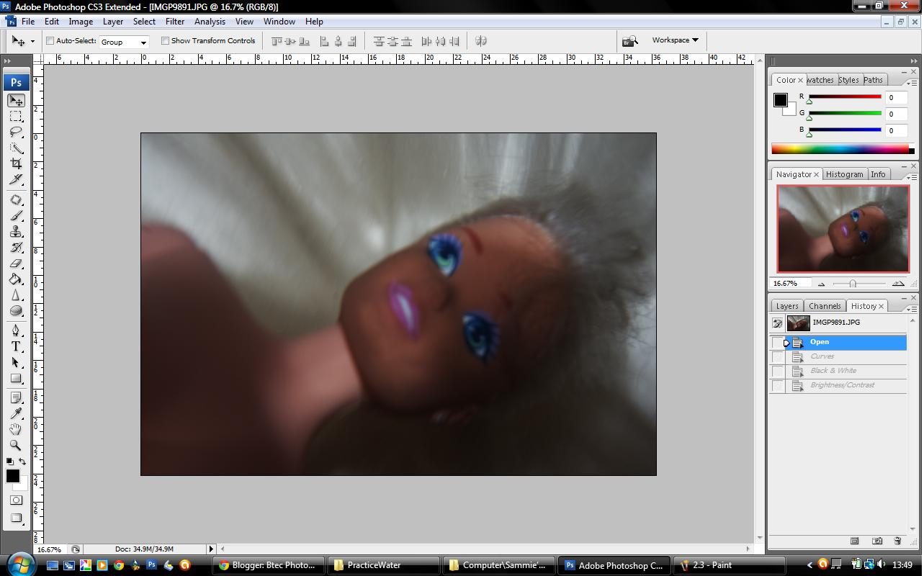Image resolution: width=924 pixels, height=576 pixels.
Task: Switch to the Channels tab
Action: (x=825, y=306)
